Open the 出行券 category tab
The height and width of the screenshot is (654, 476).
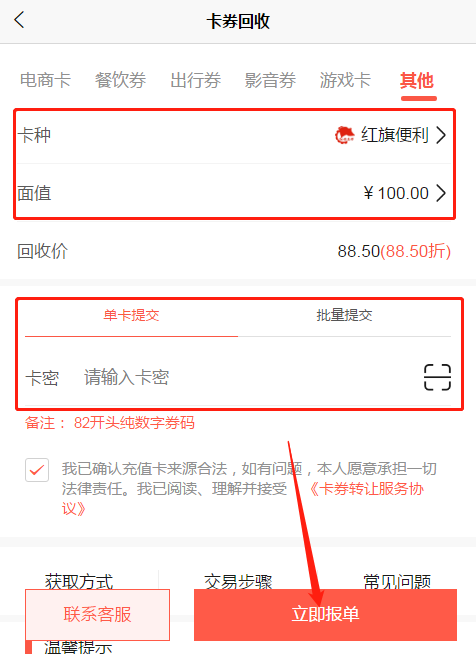195,80
